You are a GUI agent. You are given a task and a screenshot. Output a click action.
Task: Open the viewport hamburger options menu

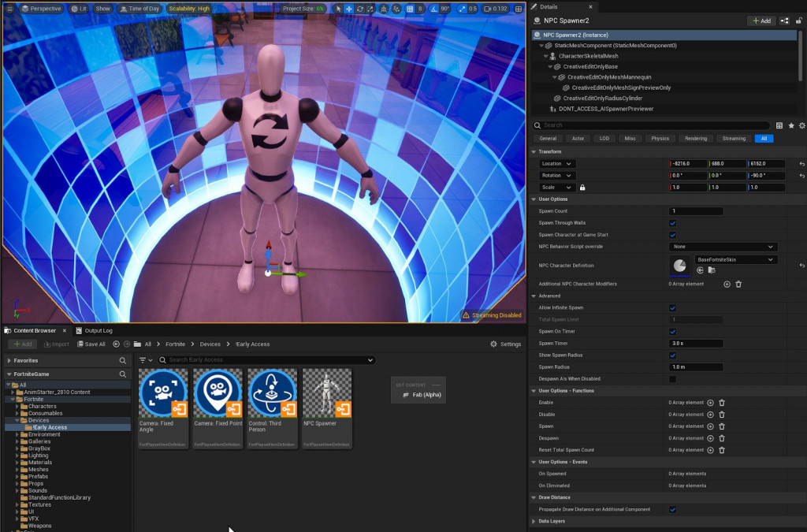pyautogui.click(x=9, y=9)
